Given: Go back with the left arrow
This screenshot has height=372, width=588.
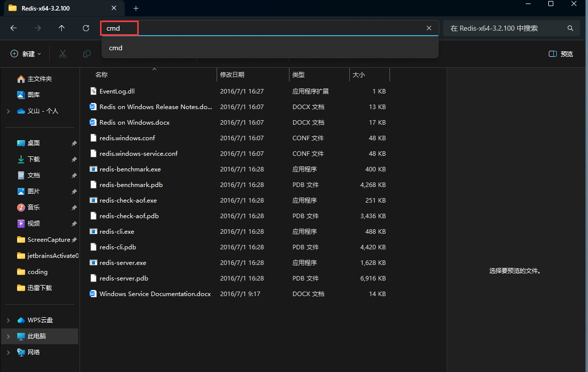Looking at the screenshot, I should click(14, 28).
